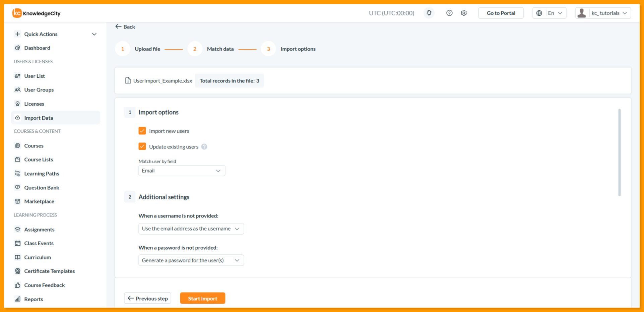Go to Match data step

pyautogui.click(x=211, y=49)
